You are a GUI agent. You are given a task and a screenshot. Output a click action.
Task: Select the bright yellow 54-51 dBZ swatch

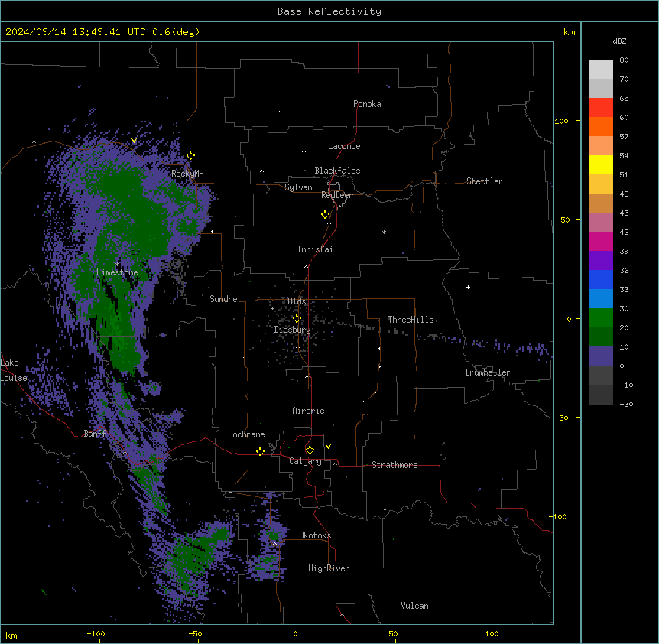coord(601,164)
